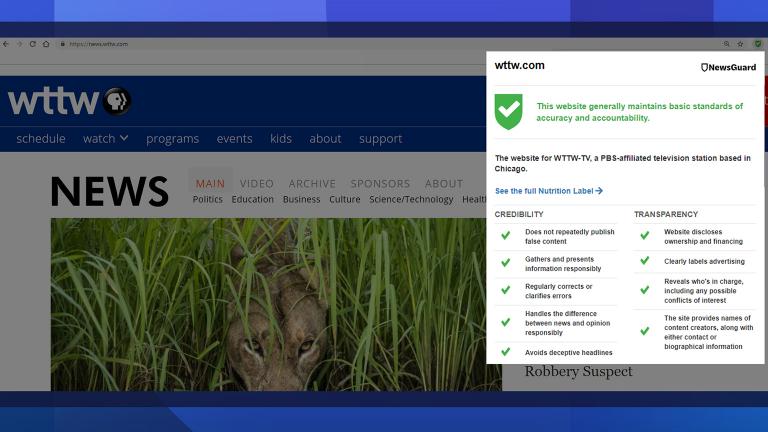768x432 pixels.
Task: Click the large green shield checkmark icon
Action: point(508,112)
